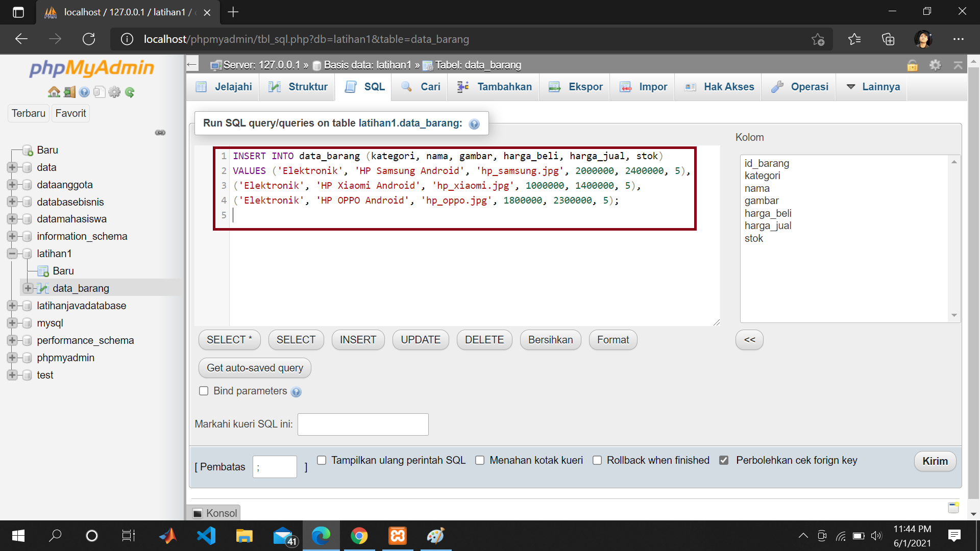This screenshot has width=980, height=551.
Task: Uncheck Perbolehkan cek forign key
Action: [724, 460]
